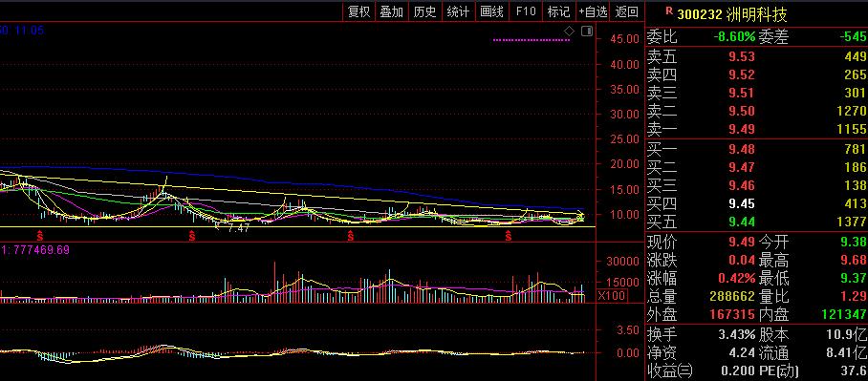Click the 最高 value 9.68
868x381 pixels.
(853, 260)
